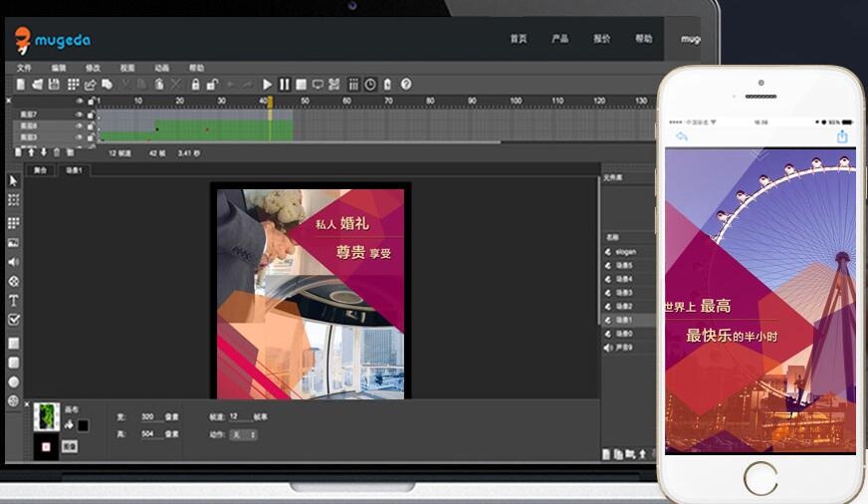Viewport: 868px width, 504px height.
Task: Switch to the 场景1 tab
Action: point(75,170)
